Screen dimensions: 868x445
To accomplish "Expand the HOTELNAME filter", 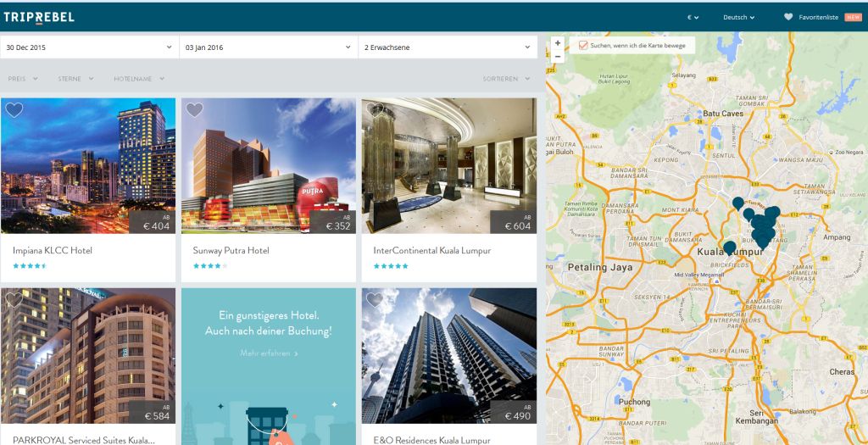I will [139, 79].
